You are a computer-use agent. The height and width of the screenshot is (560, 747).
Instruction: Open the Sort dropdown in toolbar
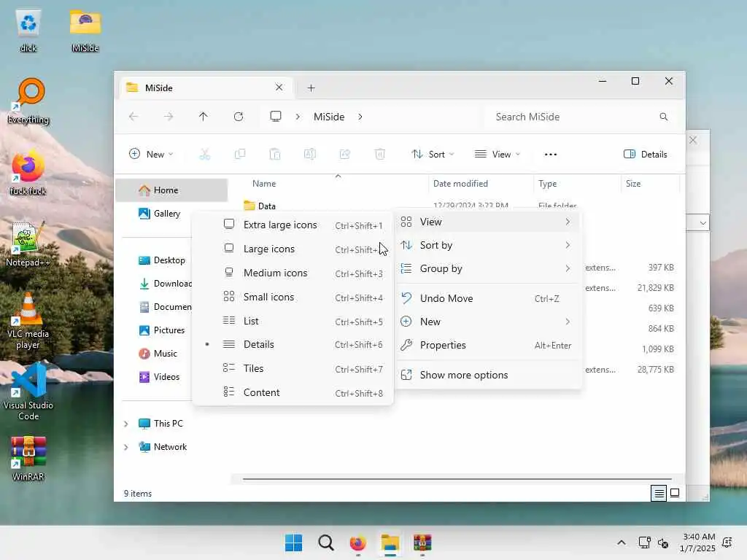pyautogui.click(x=433, y=155)
